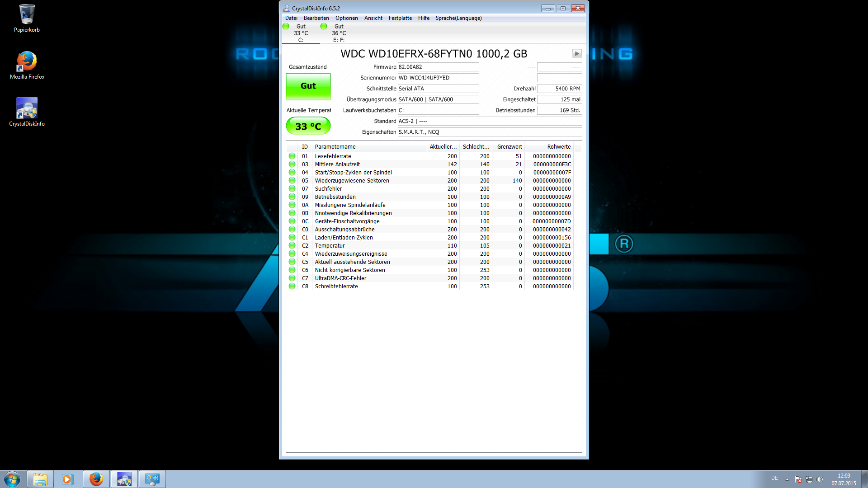Open the Sprache(Language) menu
Viewport: 868px width, 488px height.
click(x=458, y=18)
